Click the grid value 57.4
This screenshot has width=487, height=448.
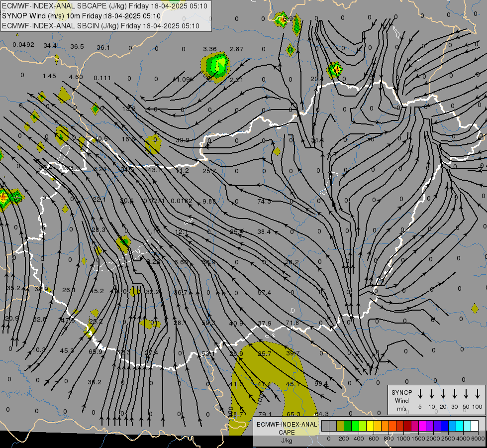click(x=264, y=293)
